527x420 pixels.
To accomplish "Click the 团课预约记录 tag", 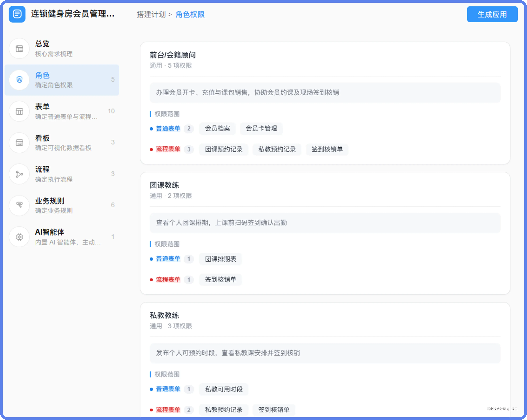I will [224, 149].
